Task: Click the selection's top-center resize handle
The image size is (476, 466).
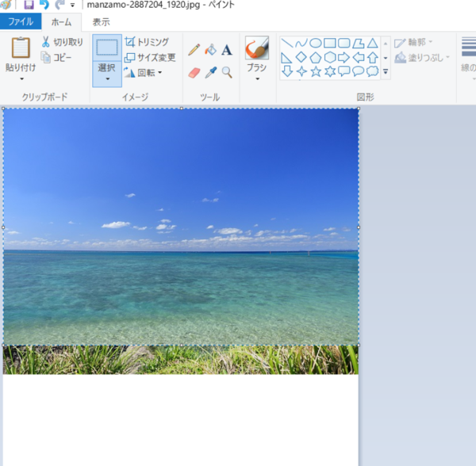Action: click(182, 109)
